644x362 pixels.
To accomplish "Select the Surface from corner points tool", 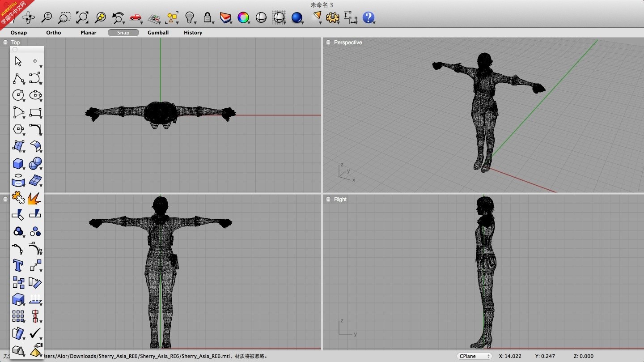I will (18, 146).
